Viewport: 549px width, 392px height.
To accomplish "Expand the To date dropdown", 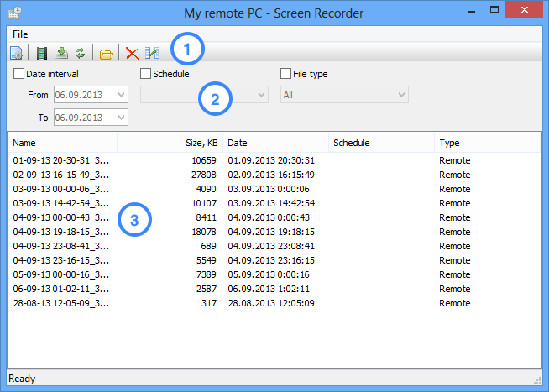I will [122, 118].
